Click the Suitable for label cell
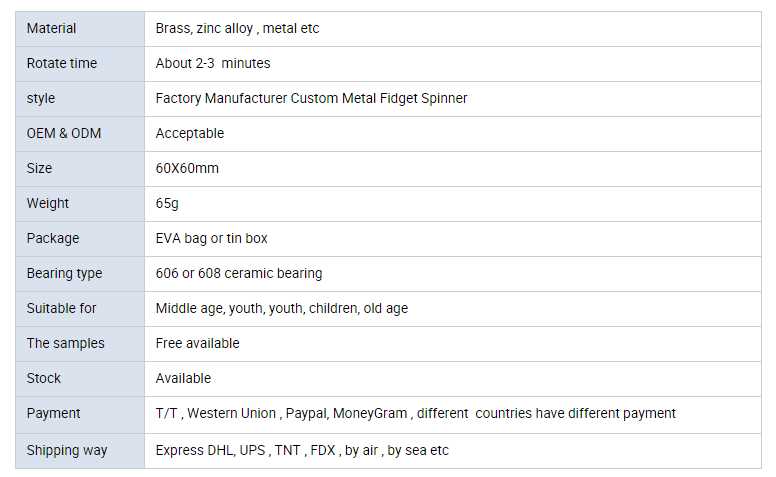The image size is (776, 477). click(x=62, y=308)
